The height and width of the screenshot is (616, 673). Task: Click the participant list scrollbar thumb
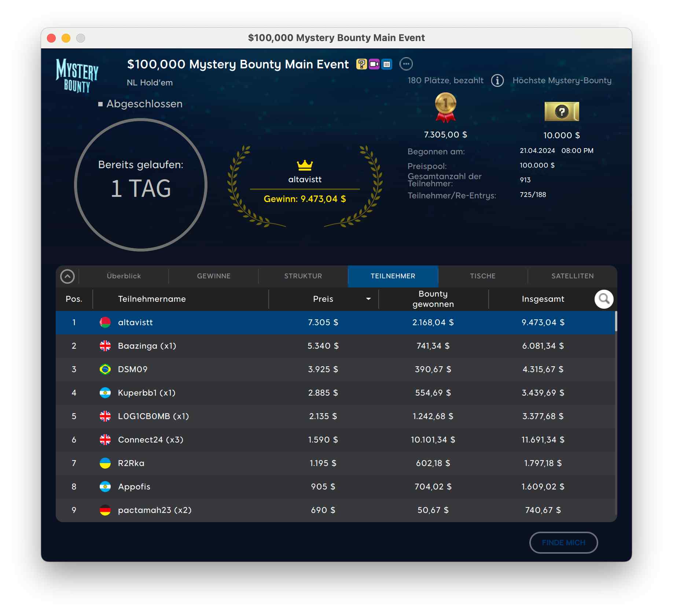tap(616, 321)
